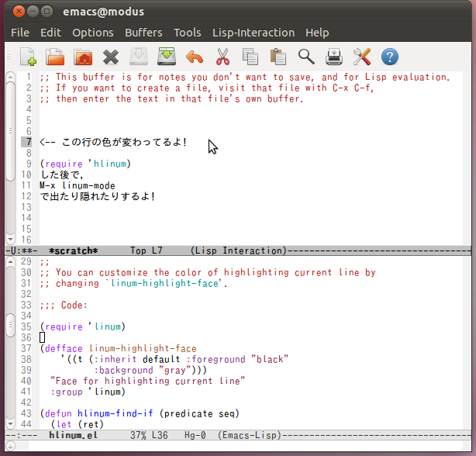Open the Edit menu

pos(50,33)
